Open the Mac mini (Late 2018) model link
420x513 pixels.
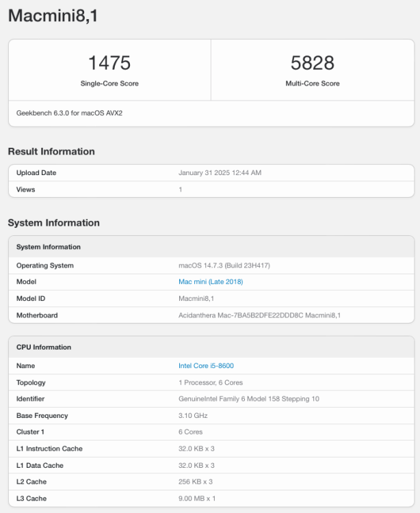[211, 282]
